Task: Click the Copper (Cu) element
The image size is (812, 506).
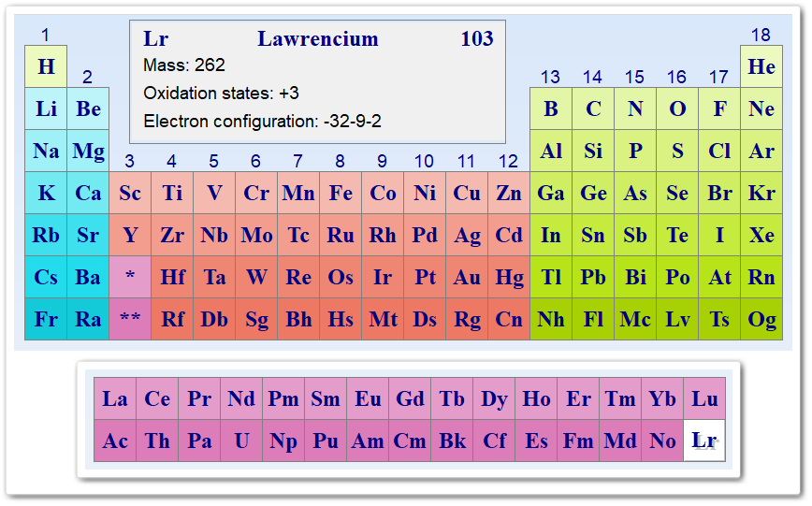Action: tap(467, 194)
